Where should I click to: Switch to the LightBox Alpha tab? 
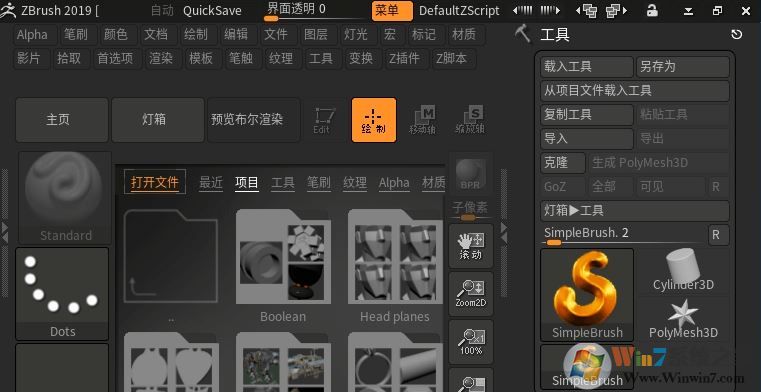[394, 183]
